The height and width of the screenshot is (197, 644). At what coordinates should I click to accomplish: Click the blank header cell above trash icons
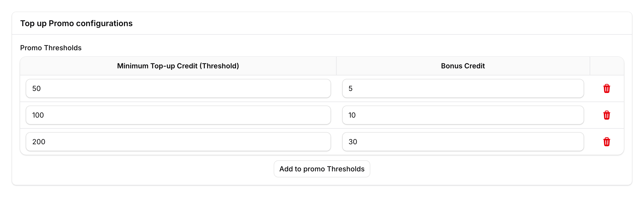coord(607,66)
